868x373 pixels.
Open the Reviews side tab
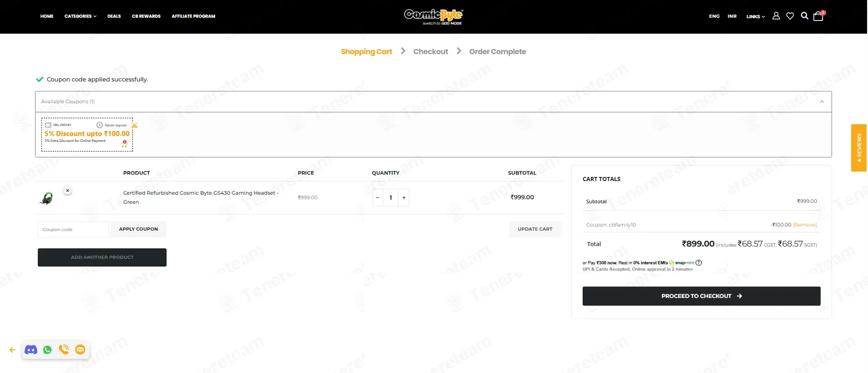pyautogui.click(x=859, y=148)
